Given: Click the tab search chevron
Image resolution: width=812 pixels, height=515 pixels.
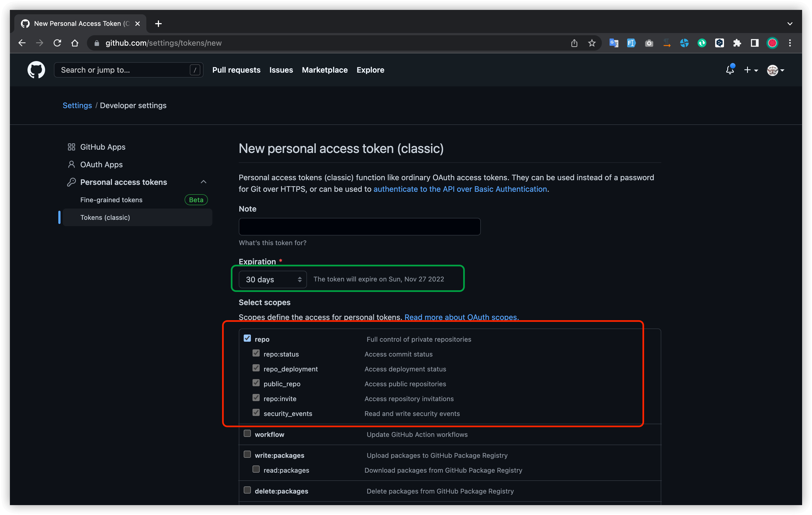Looking at the screenshot, I should (790, 24).
